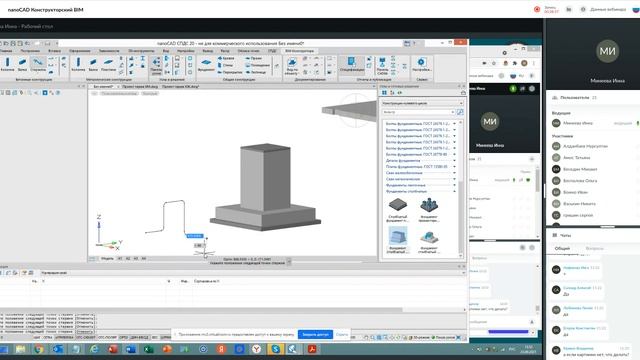This screenshot has width=640, height=360.
Task: Switch to Проект гаража КЖ.dwg document tab
Action: pyautogui.click(x=180, y=87)
